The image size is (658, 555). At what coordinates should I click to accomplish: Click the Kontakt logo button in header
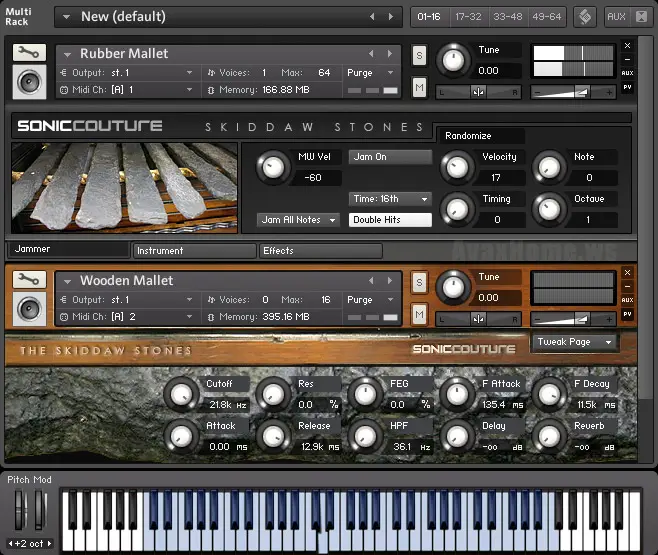585,17
